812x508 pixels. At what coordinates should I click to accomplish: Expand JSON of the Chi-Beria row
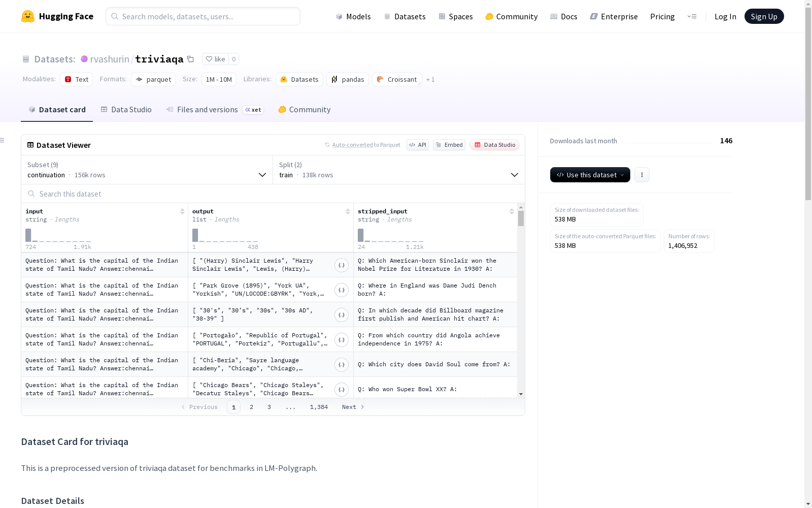(342, 365)
